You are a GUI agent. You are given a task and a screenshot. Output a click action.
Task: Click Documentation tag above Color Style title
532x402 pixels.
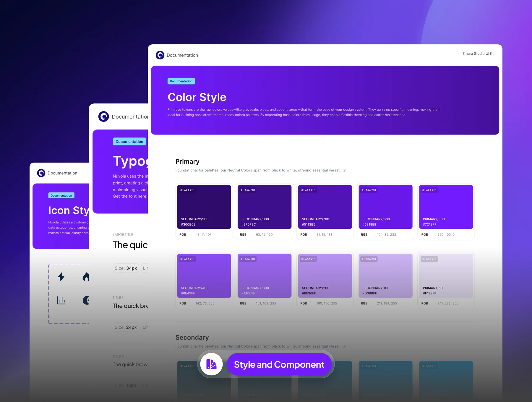(181, 81)
